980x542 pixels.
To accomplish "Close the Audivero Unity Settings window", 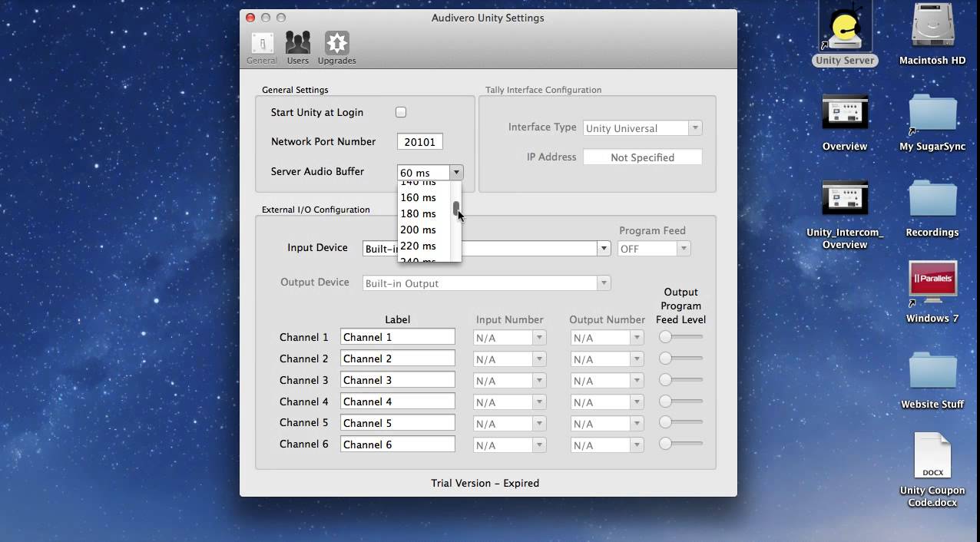I will (250, 18).
